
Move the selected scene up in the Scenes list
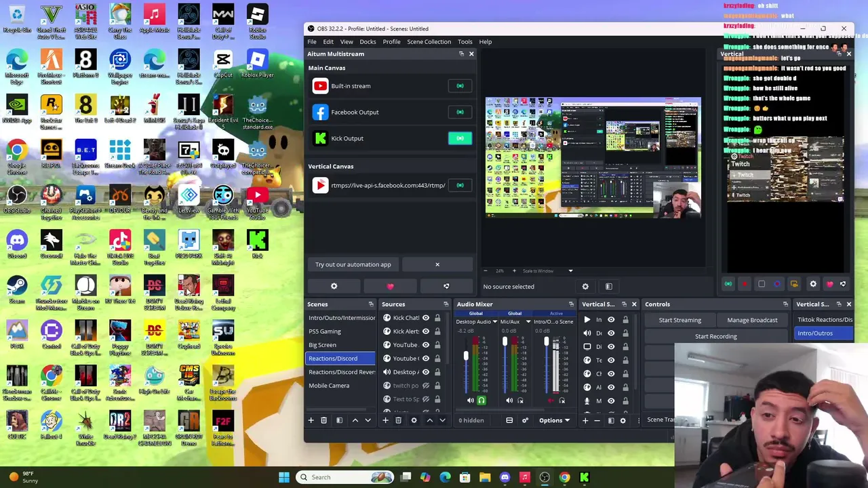pyautogui.click(x=355, y=420)
